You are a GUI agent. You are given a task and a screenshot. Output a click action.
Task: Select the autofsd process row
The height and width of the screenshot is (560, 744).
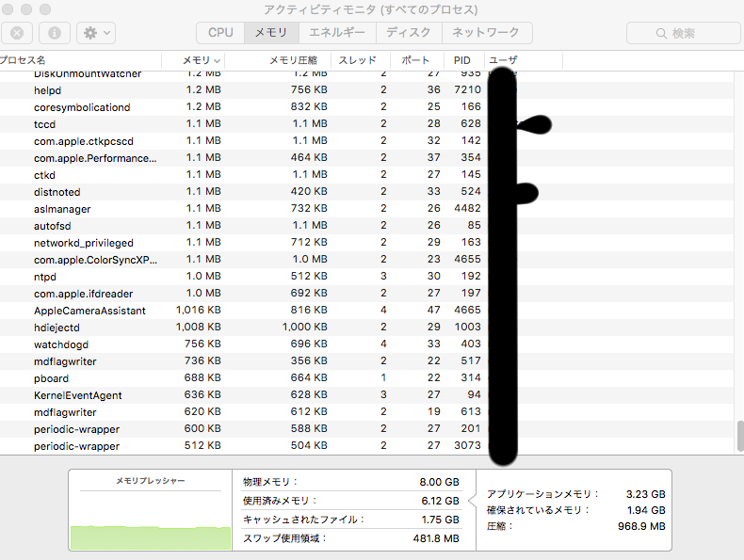[x=367, y=226]
